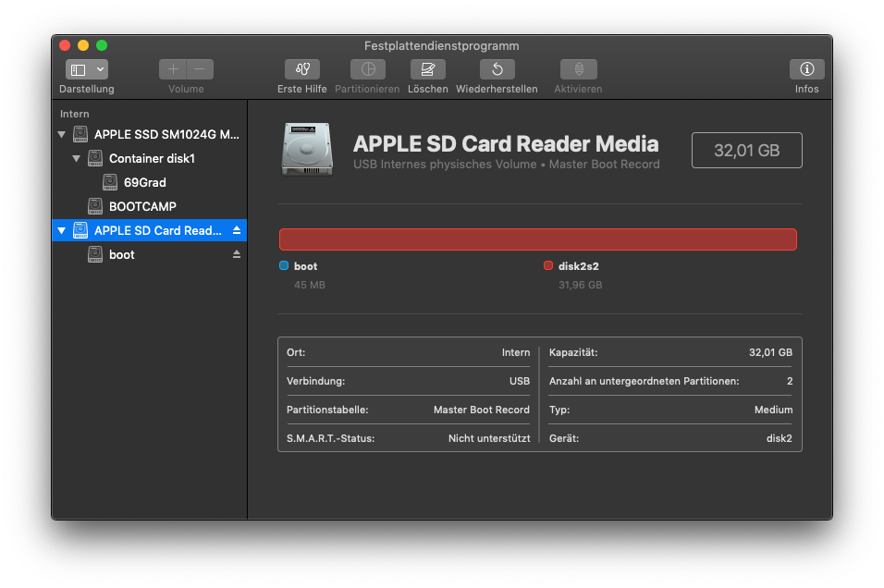Click the 32,01 GB capacity box
The image size is (884, 588).
tap(747, 151)
